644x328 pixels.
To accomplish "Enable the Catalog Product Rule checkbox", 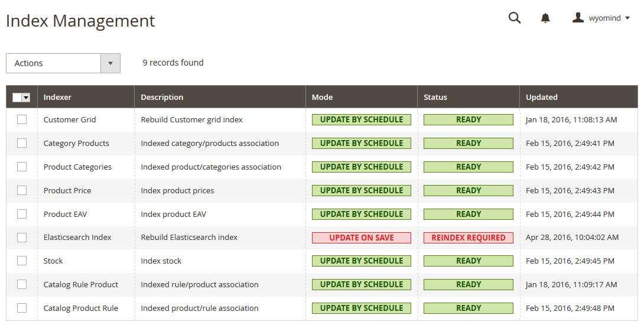I will [x=22, y=308].
